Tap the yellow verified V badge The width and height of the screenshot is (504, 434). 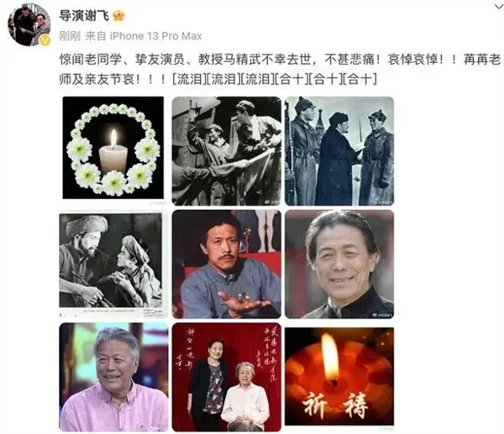tap(45, 41)
